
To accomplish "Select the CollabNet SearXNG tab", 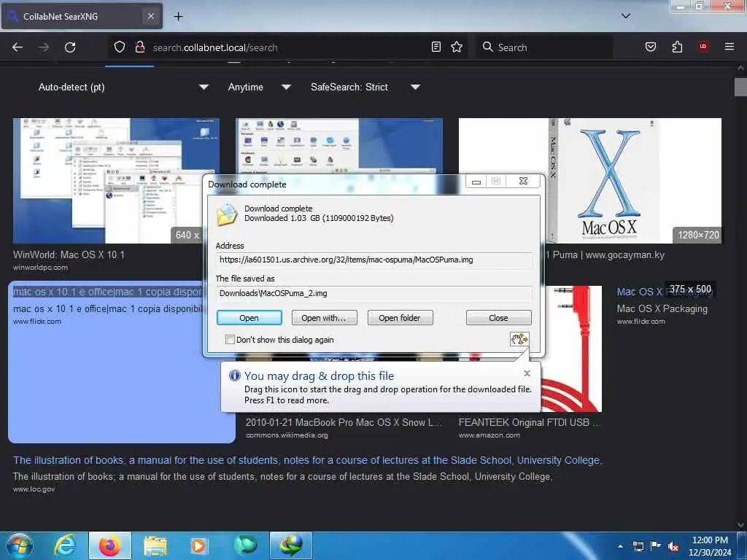I will point(82,16).
